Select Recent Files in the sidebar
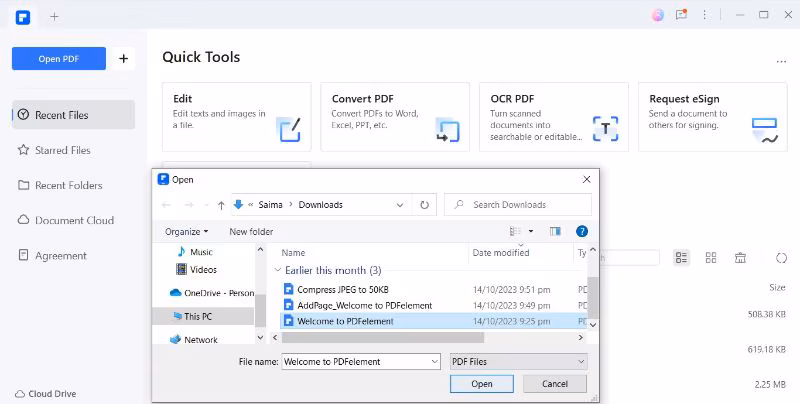Image resolution: width=800 pixels, height=404 pixels. tap(73, 115)
